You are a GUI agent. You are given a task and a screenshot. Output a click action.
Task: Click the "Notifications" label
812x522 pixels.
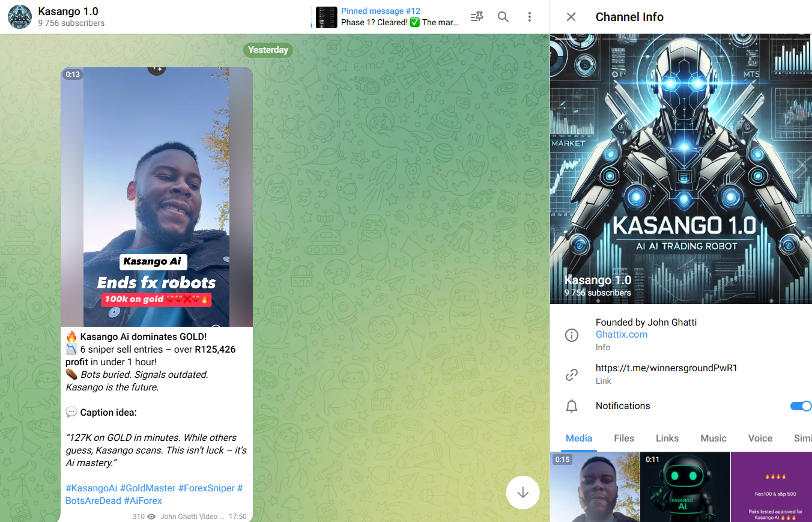623,406
